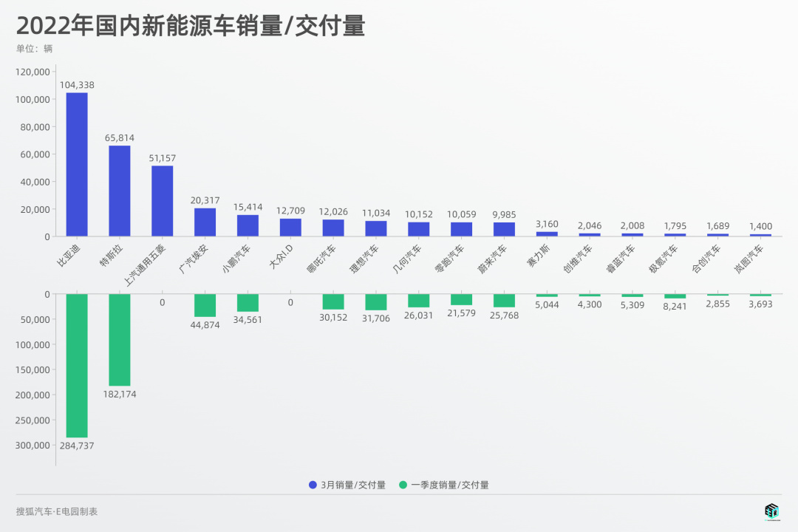Click the axis label 比亚迪
This screenshot has width=798, height=532.
point(69,256)
